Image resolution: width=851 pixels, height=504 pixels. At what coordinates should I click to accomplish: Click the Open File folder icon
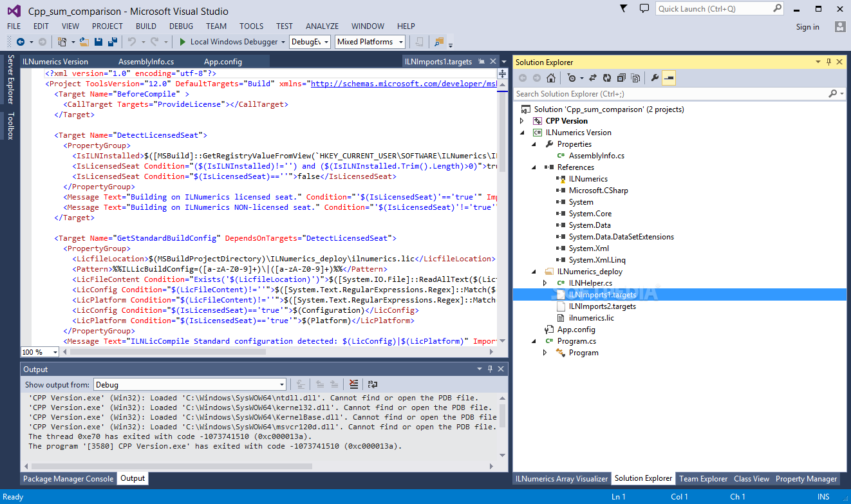click(x=84, y=42)
